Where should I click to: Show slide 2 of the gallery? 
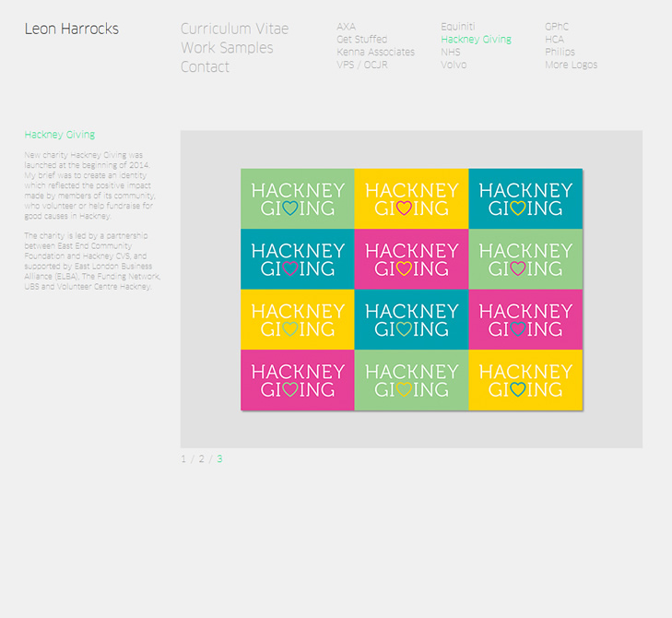(x=202, y=459)
